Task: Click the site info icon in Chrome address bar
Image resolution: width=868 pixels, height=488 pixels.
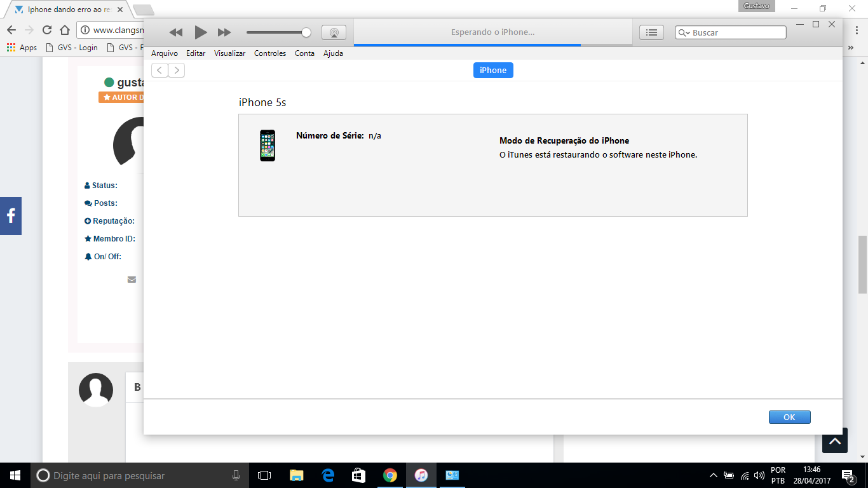Action: [x=85, y=30]
